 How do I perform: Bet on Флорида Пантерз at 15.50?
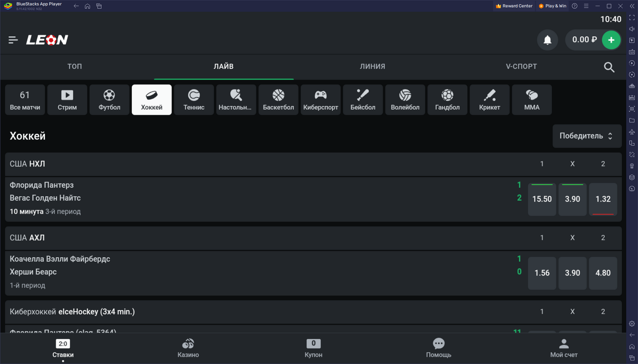tap(542, 199)
